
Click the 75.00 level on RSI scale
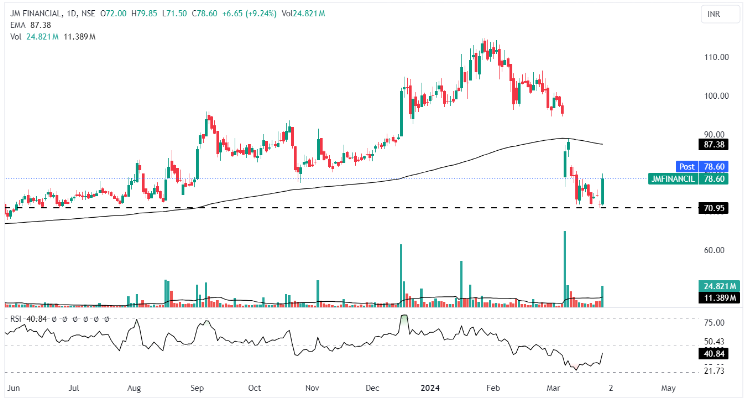click(x=714, y=323)
